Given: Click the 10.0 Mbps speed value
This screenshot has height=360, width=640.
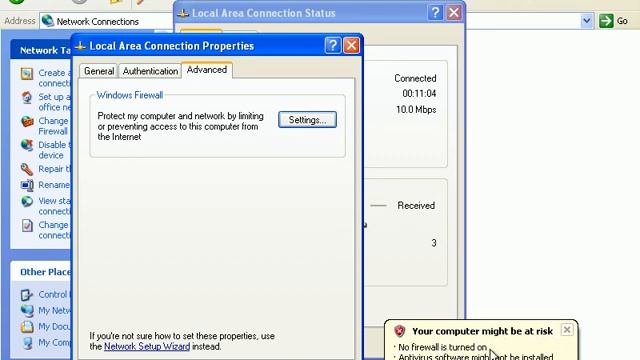Looking at the screenshot, I should point(416,110).
